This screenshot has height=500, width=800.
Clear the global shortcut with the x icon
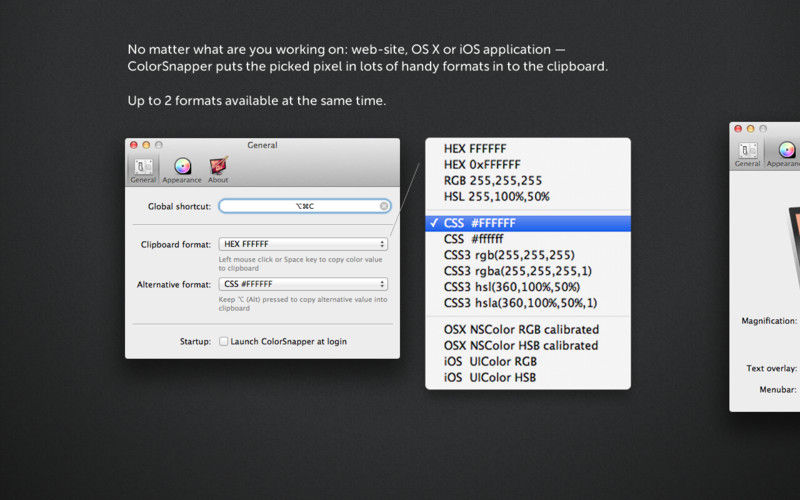(384, 206)
